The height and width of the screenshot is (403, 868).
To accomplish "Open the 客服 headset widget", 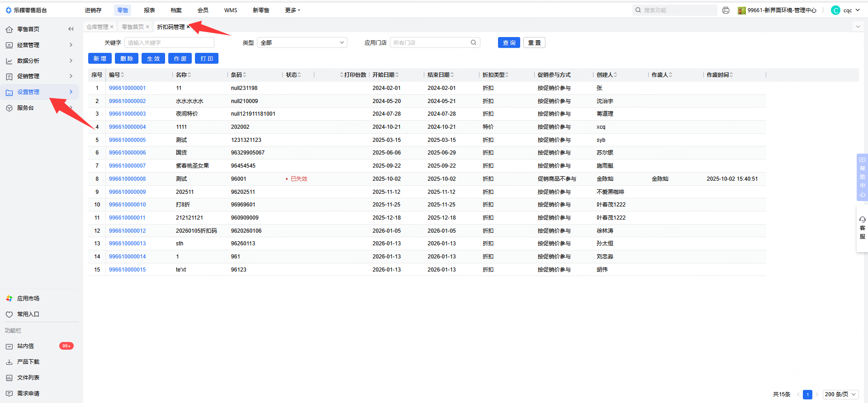I will click(x=862, y=228).
